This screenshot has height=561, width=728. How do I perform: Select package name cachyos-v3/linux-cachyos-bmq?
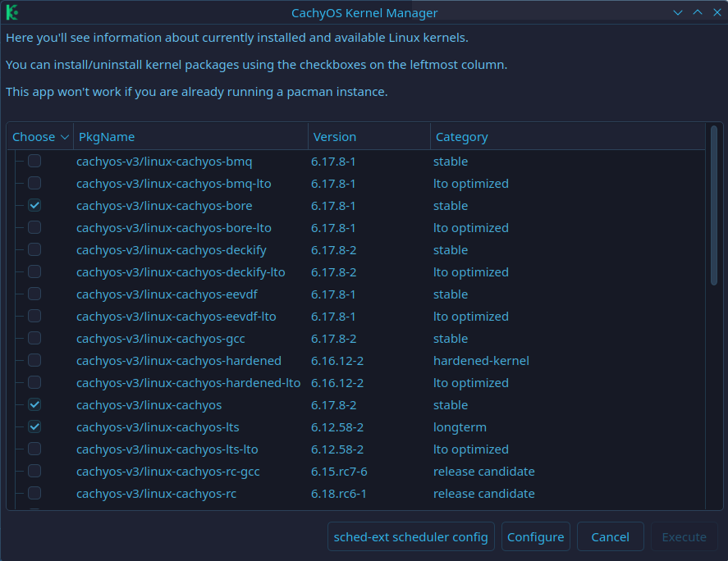(x=164, y=162)
